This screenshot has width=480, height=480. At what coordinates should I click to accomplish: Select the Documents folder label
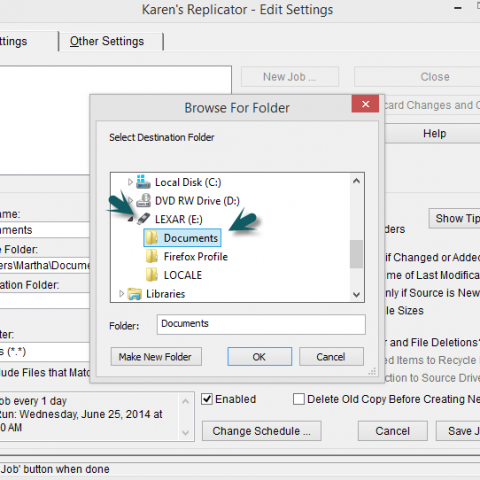point(191,238)
